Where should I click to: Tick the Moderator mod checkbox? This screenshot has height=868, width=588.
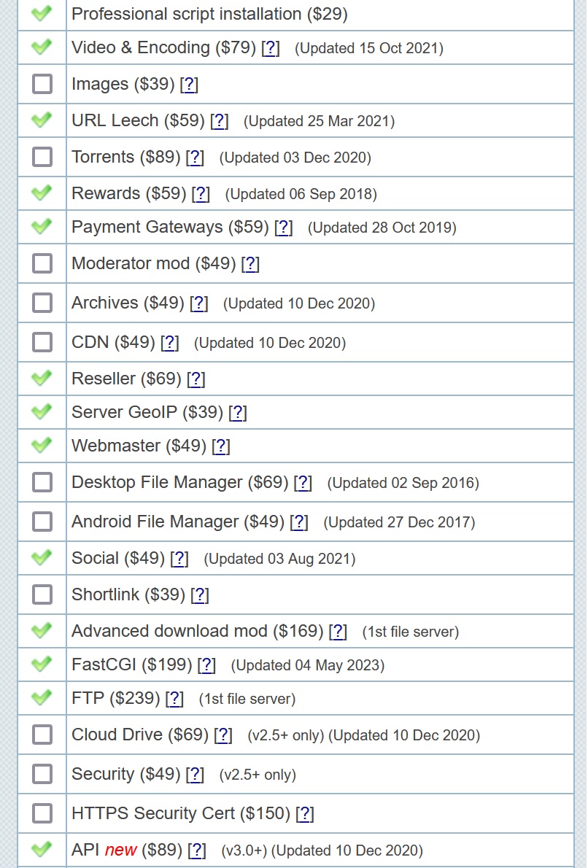[42, 263]
